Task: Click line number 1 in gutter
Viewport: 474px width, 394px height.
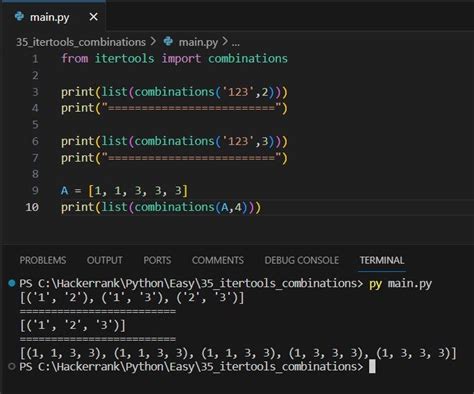Action: (35, 59)
